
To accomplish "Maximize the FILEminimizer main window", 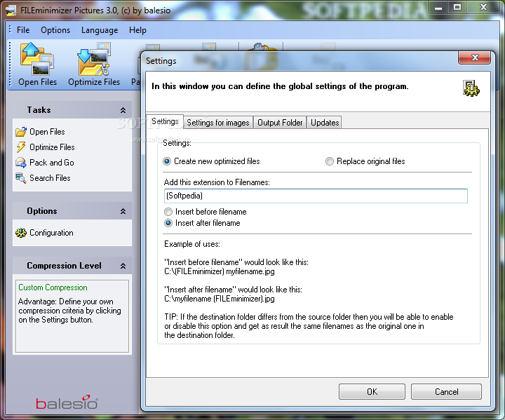I will pyautogui.click(x=457, y=7).
